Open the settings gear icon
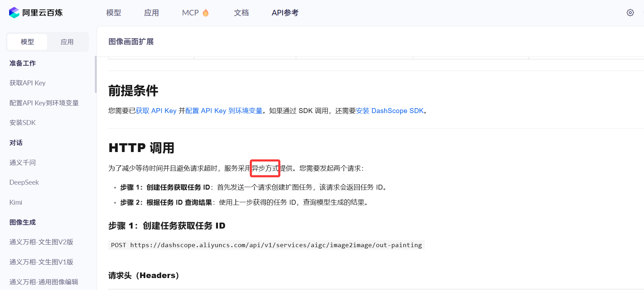 coord(630,13)
